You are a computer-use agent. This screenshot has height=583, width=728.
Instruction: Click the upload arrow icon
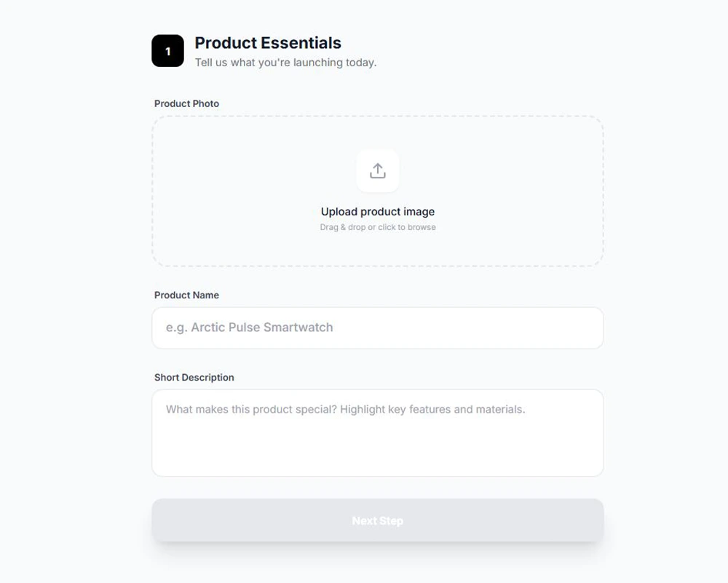[377, 171]
